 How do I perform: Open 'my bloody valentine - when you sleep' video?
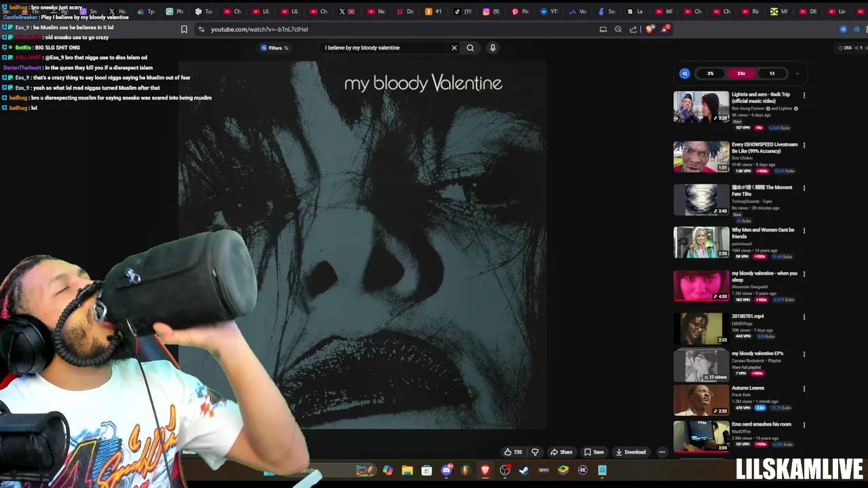coord(764,277)
